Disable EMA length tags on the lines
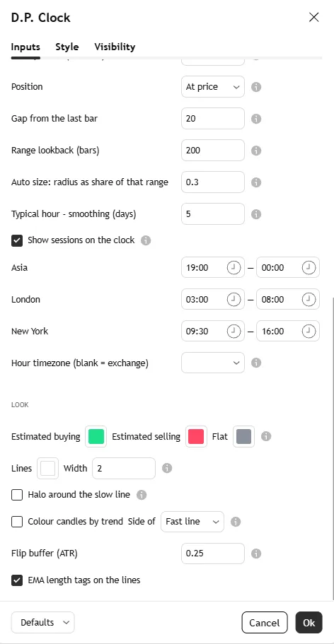The width and height of the screenshot is (334, 644). pos(17,580)
